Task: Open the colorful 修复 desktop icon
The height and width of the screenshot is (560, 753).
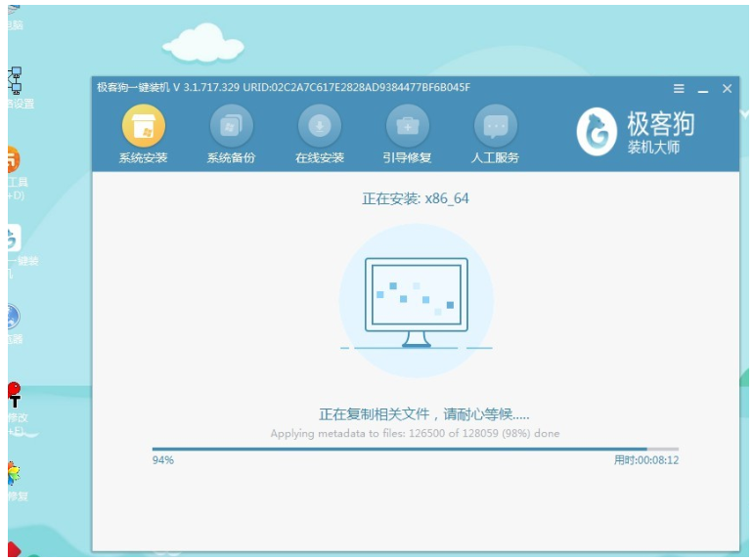Action: 14,474
